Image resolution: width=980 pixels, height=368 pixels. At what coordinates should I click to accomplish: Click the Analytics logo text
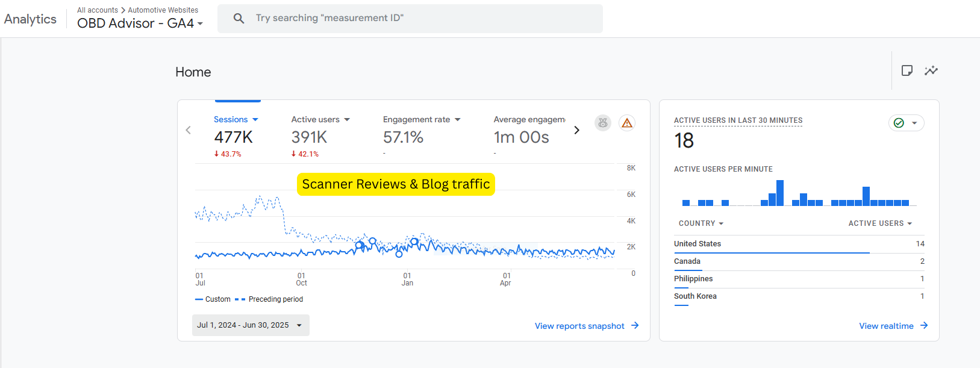pyautogui.click(x=30, y=19)
